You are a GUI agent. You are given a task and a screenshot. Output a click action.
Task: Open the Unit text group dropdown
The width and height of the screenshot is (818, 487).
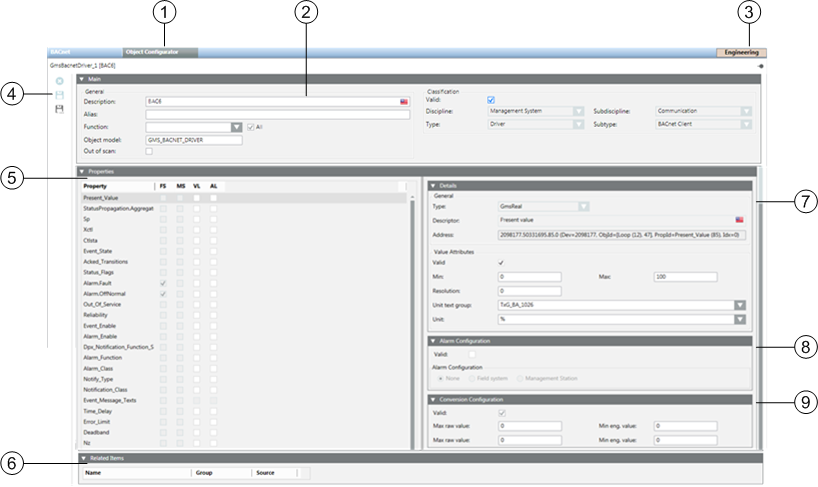[740, 305]
